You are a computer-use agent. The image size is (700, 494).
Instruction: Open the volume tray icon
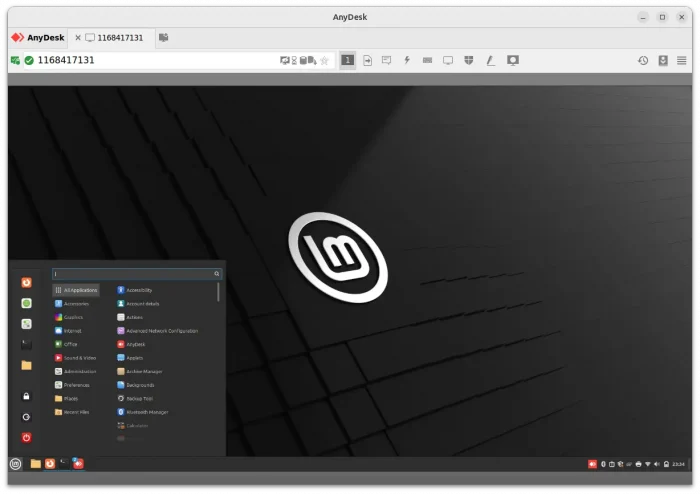click(x=657, y=465)
